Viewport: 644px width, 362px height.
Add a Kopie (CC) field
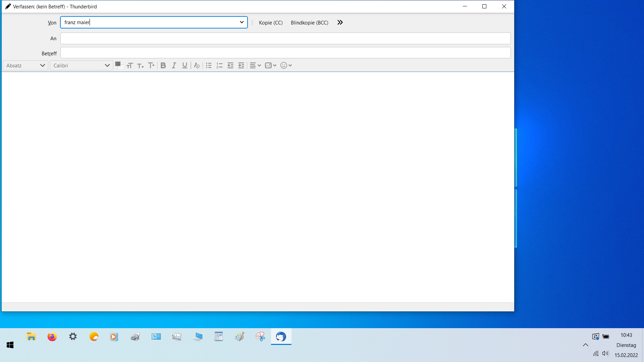(x=271, y=23)
